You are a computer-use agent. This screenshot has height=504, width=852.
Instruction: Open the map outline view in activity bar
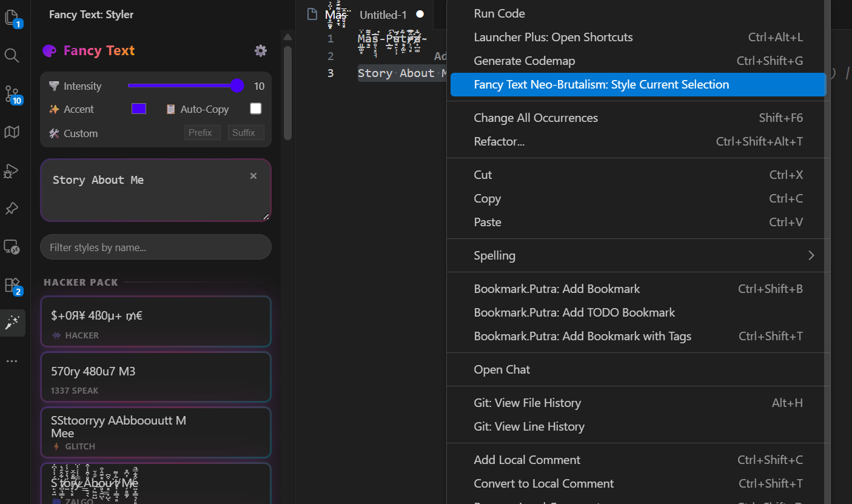(12, 132)
